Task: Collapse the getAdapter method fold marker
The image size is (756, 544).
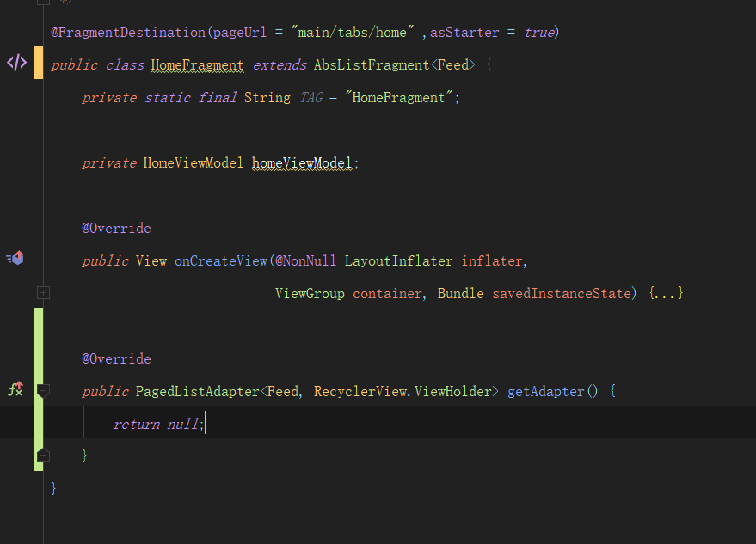Action: (43, 390)
